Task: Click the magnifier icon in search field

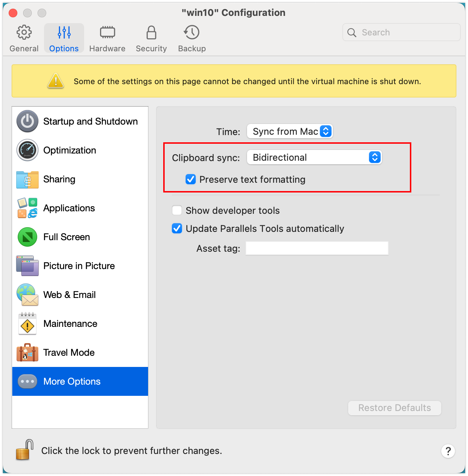Action: pyautogui.click(x=352, y=33)
